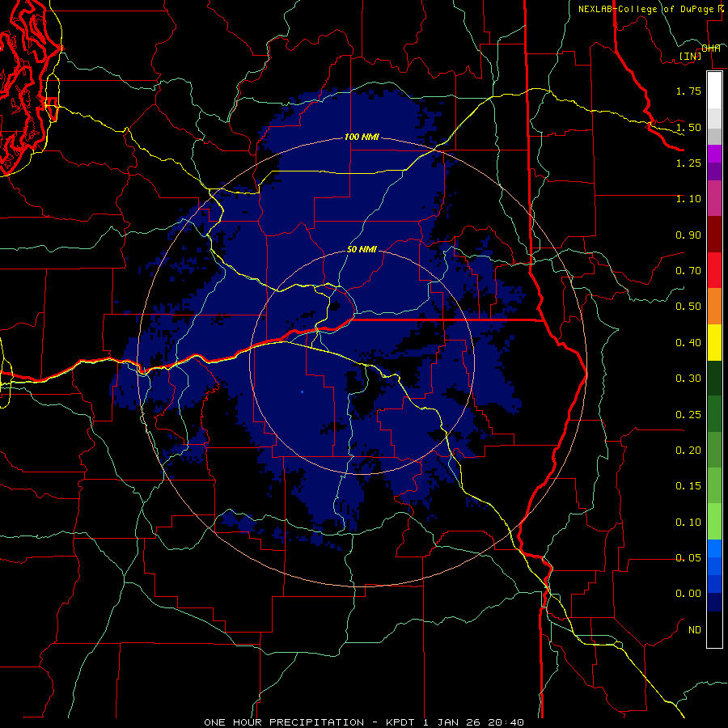Click the '1.10' legend value

[x=688, y=199]
